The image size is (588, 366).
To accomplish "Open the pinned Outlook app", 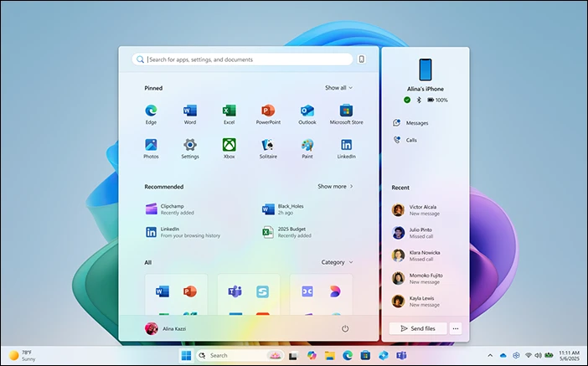I will click(307, 115).
